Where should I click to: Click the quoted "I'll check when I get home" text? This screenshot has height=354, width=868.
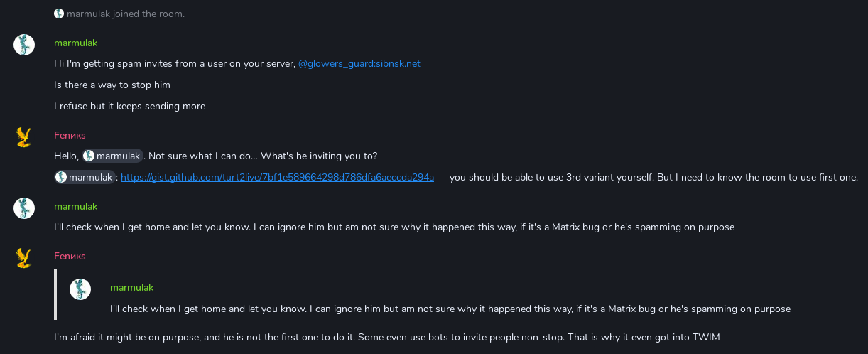point(450,309)
